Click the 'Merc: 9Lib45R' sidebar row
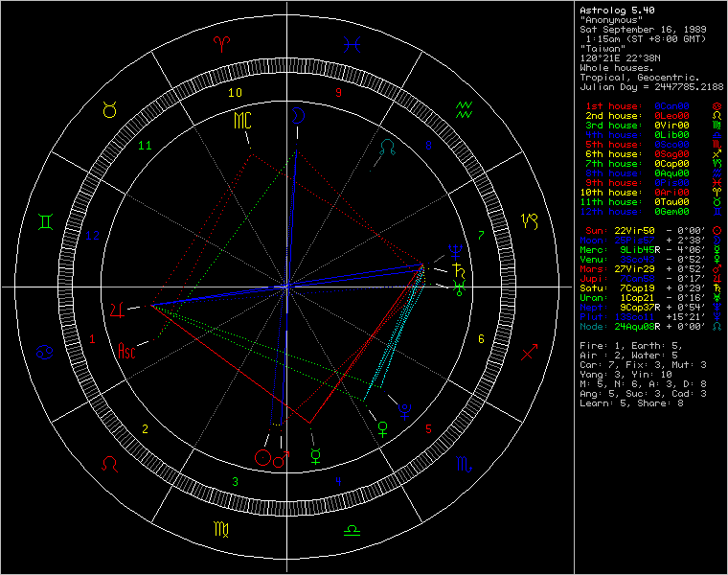The height and width of the screenshot is (575, 728). pos(652,250)
